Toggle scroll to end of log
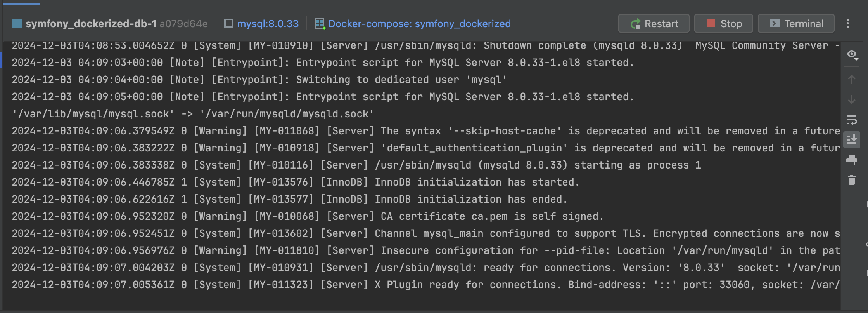 852,139
